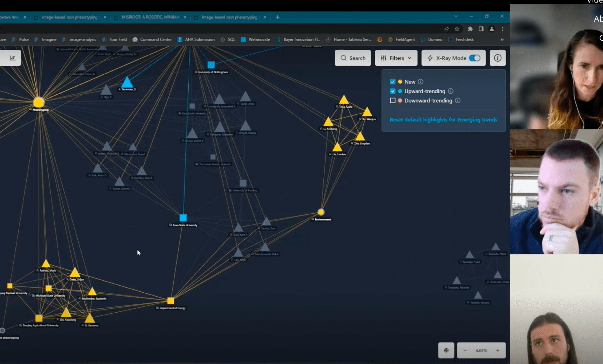The width and height of the screenshot is (603, 364).
Task: Open the tab search chevron in title bar
Action: (456, 16)
